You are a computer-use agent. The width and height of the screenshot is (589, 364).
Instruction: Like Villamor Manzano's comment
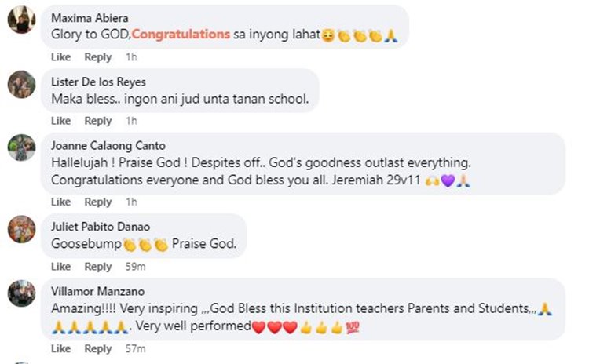point(60,348)
